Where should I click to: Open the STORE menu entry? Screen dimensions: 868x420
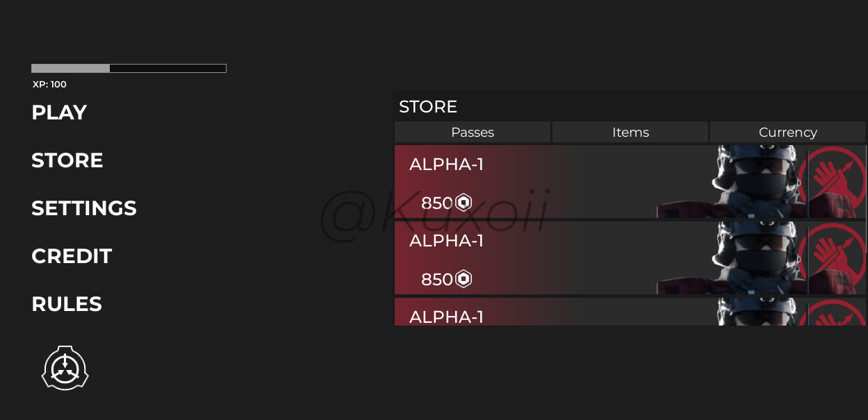67,160
